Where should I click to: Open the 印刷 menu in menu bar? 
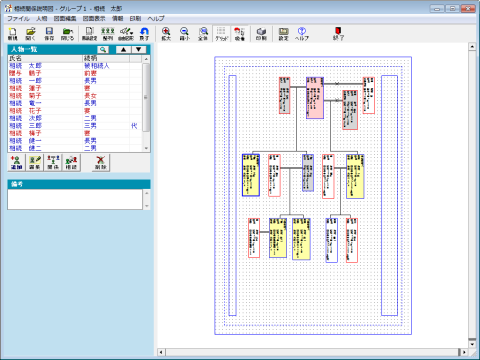(135, 19)
